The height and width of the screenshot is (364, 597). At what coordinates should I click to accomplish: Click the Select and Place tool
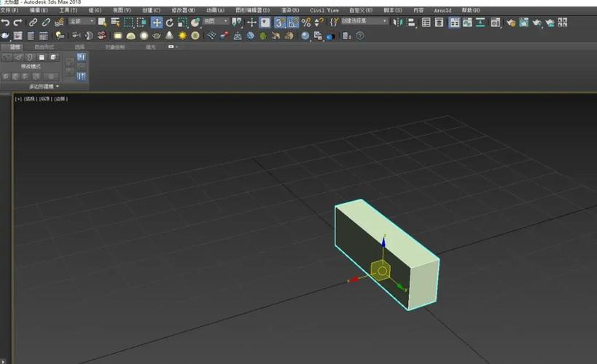click(x=195, y=23)
